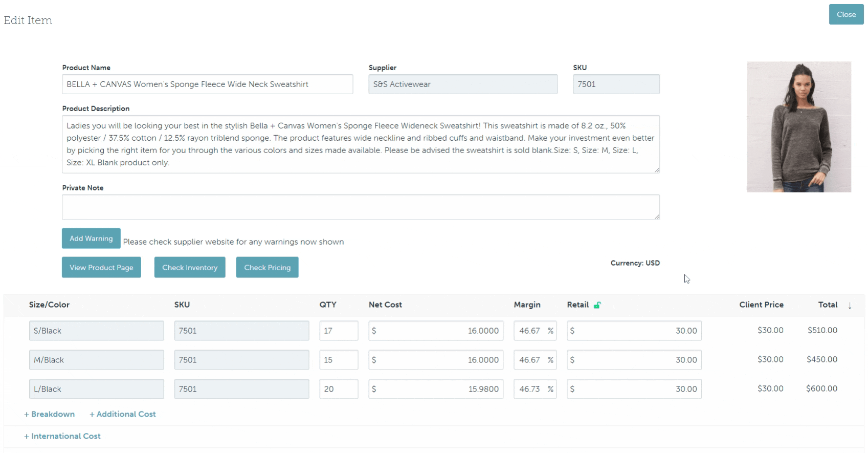
Task: Select the QTY field for S/Black
Action: pos(339,331)
